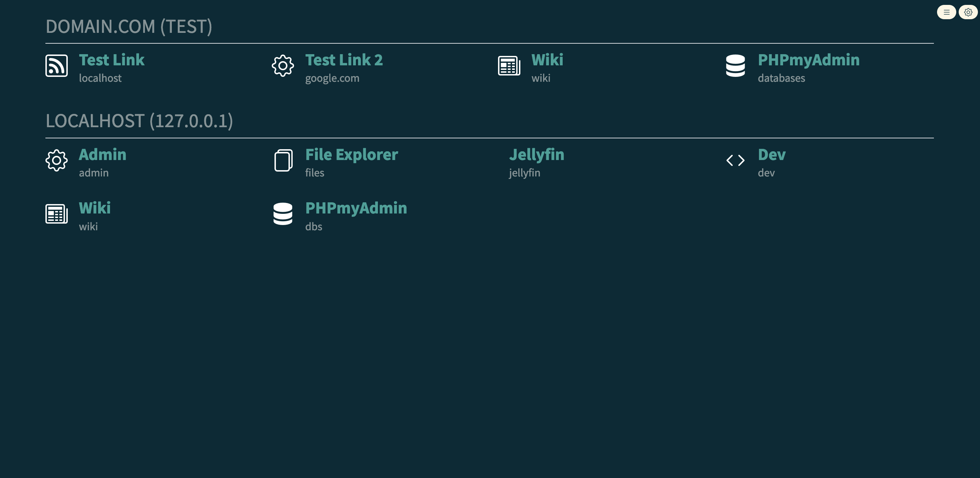
Task: Click the LOCALHOST (127.0.0.1) section heading
Action: (139, 121)
